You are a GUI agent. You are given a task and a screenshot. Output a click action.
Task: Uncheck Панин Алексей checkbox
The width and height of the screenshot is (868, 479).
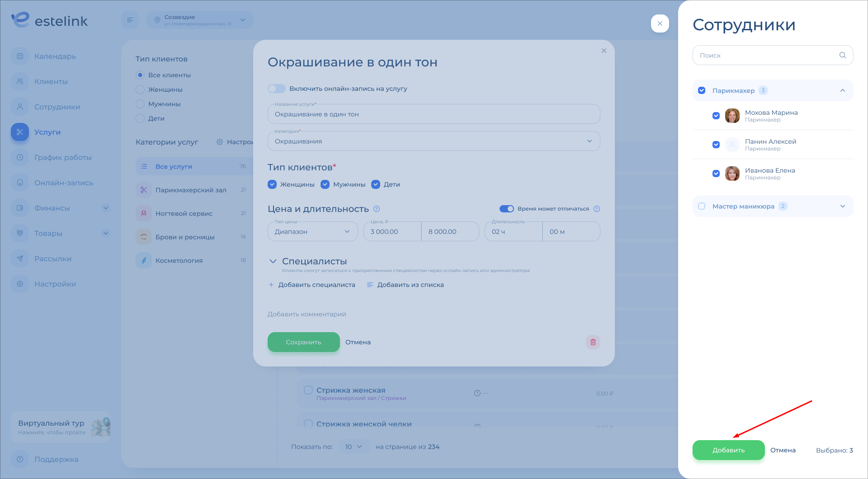(716, 145)
